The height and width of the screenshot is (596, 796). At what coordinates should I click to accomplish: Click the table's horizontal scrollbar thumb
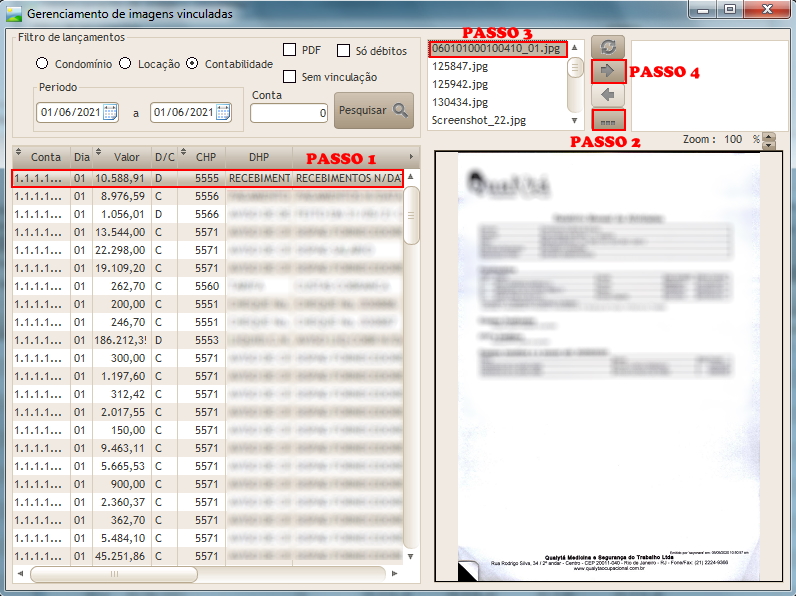click(x=205, y=574)
